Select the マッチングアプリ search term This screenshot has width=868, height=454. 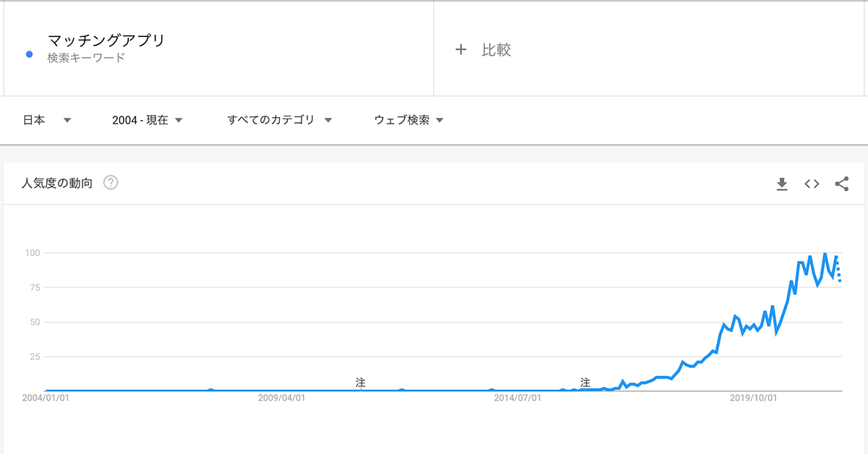tap(106, 40)
